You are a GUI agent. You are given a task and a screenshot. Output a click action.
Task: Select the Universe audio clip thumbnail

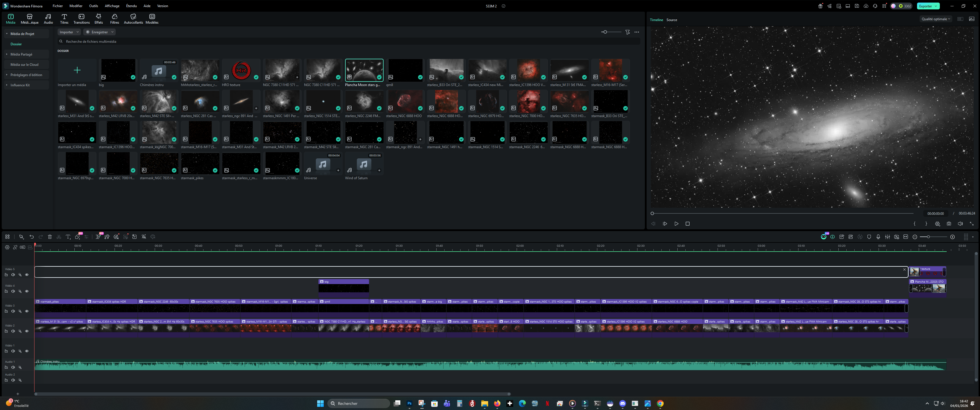pyautogui.click(x=323, y=164)
